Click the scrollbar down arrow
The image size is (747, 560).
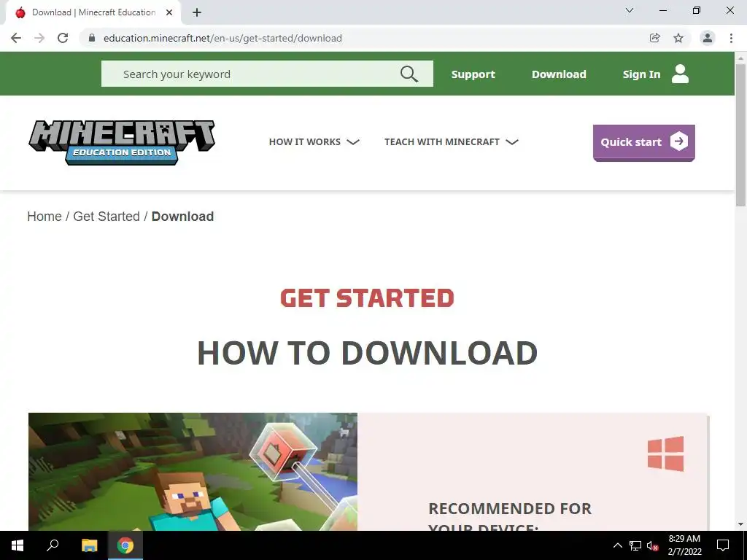click(x=740, y=524)
